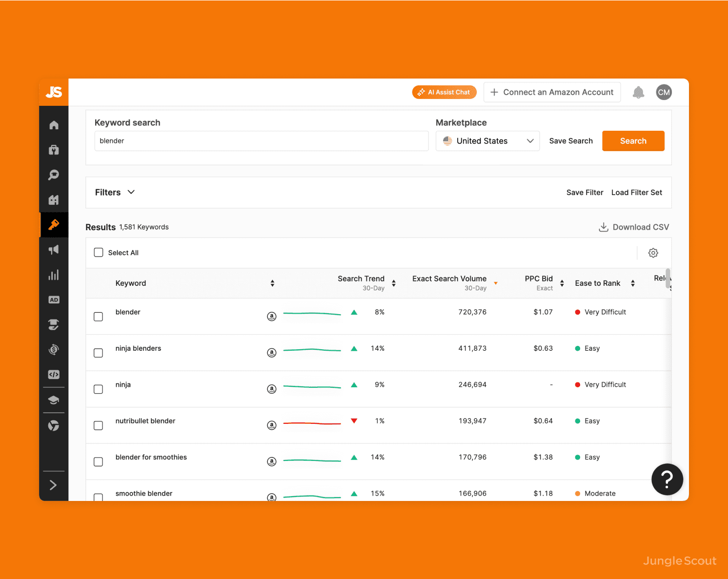Viewport: 728px width, 579px height.
Task: Click the red down trend arrow for nutribullet
Action: click(354, 421)
